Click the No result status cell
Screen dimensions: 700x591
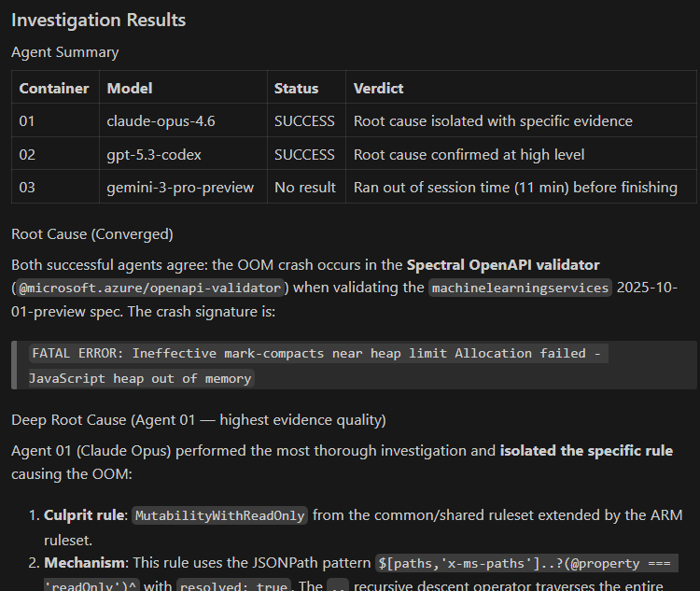point(304,187)
